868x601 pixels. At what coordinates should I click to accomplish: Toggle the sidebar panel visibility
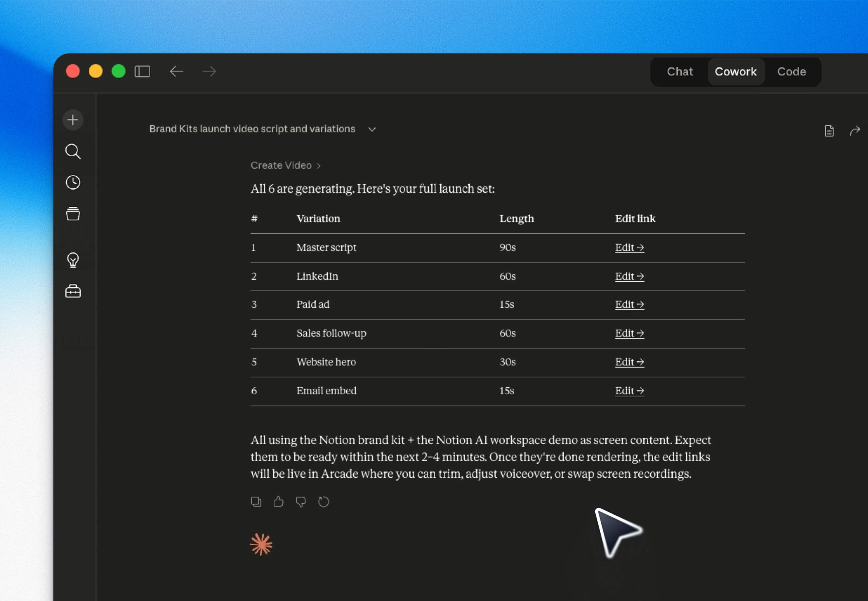[x=142, y=71]
